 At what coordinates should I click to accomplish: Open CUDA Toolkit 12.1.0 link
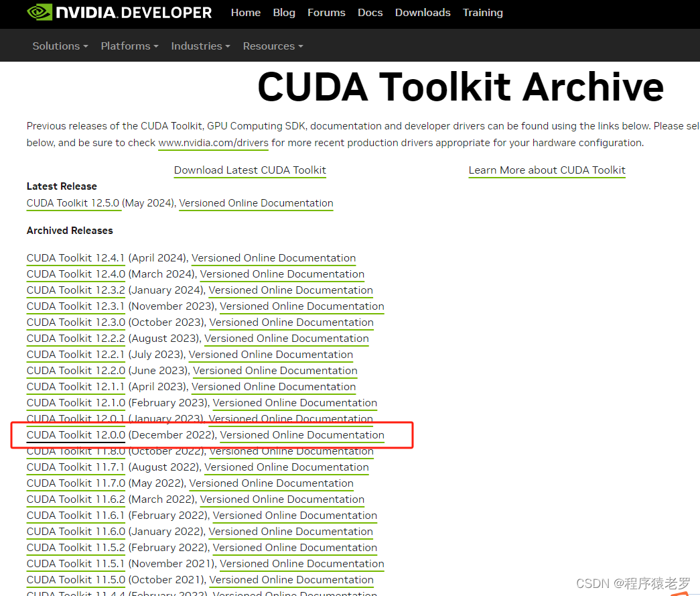point(76,403)
